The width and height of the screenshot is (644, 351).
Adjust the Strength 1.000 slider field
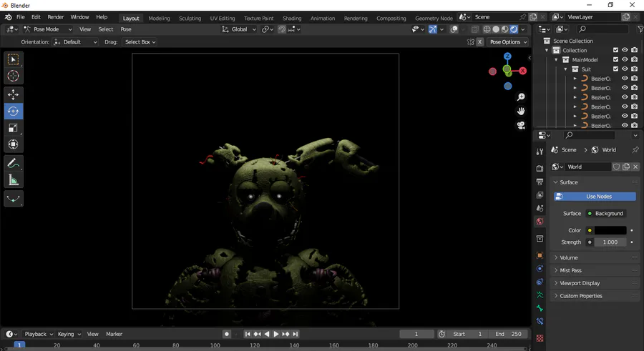pyautogui.click(x=610, y=242)
